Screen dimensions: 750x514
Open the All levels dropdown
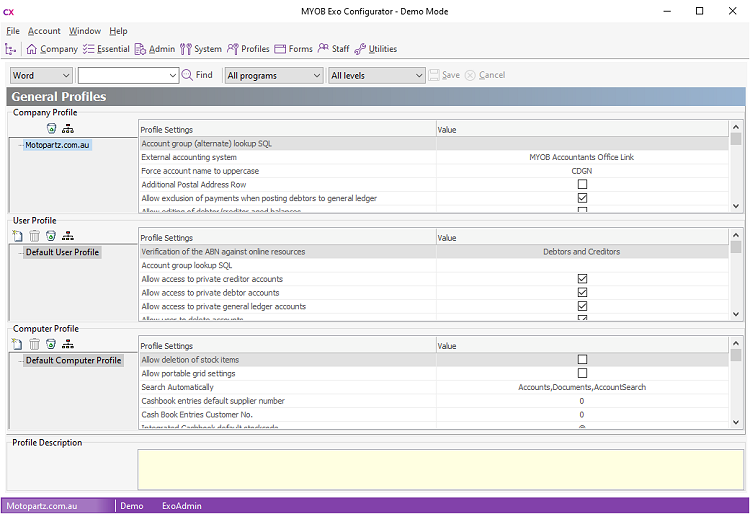377,76
